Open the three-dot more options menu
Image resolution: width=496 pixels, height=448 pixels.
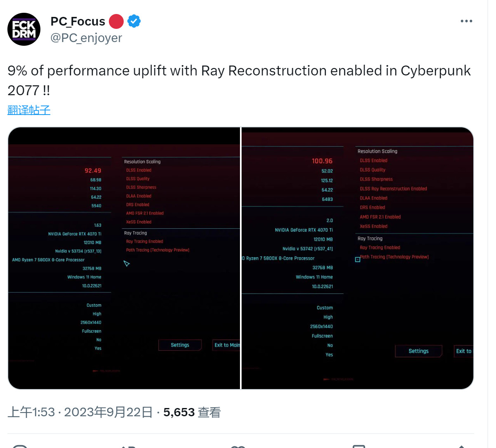466,21
